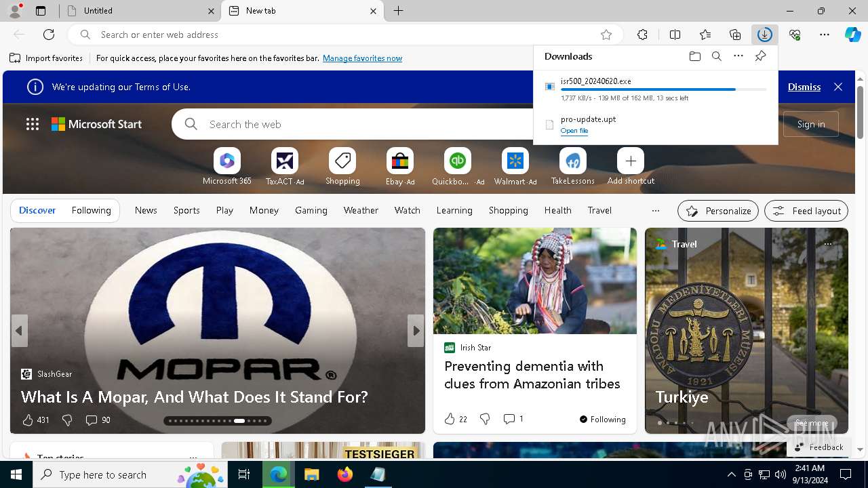Image resolution: width=868 pixels, height=488 pixels.
Task: Go to previous carousel story
Action: pyautogui.click(x=19, y=331)
